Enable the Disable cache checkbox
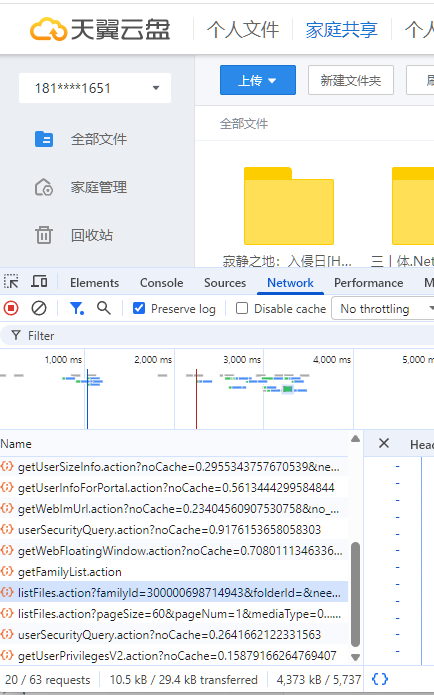 [242, 308]
